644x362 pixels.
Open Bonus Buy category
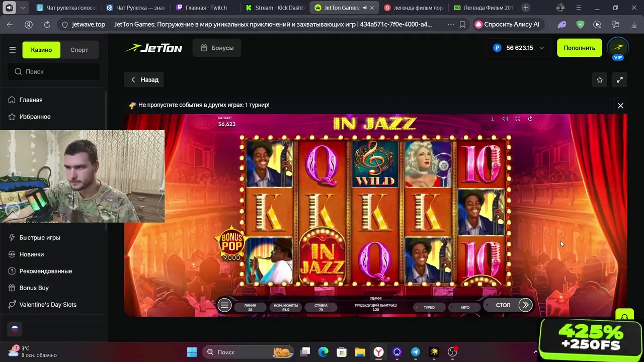(34, 288)
